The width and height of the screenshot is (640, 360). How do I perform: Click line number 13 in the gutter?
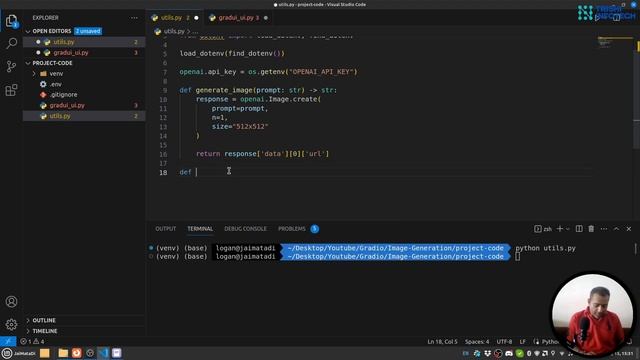click(x=163, y=127)
